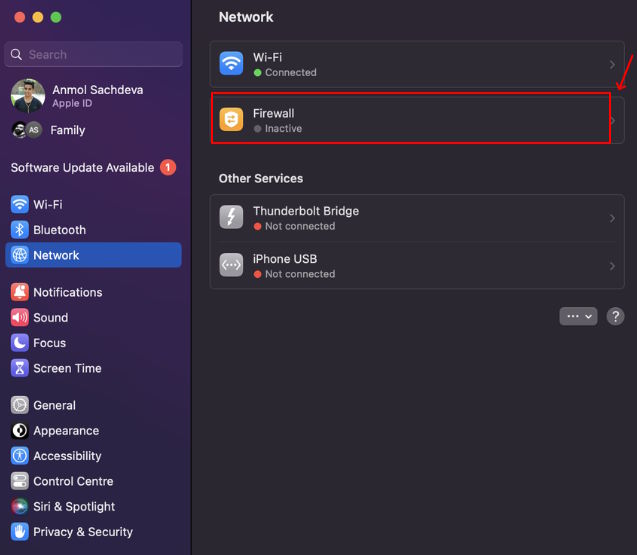The image size is (637, 555).
Task: Click the Notifications bell icon
Action: (x=20, y=292)
